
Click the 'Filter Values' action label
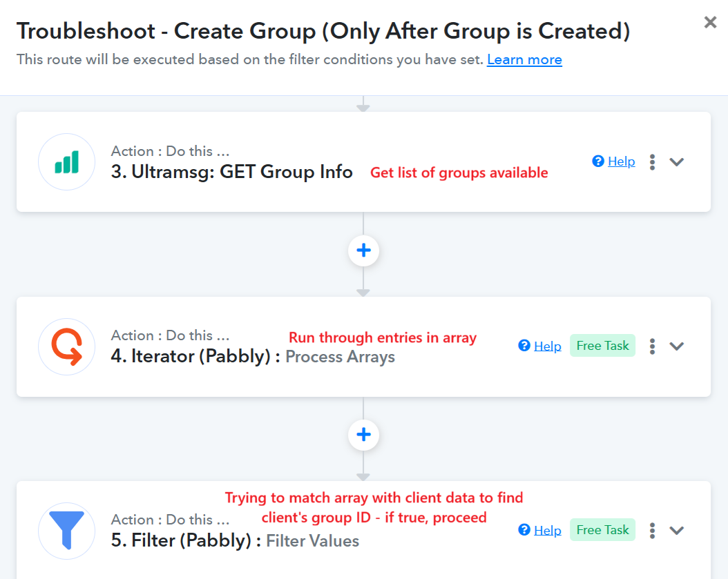(312, 541)
